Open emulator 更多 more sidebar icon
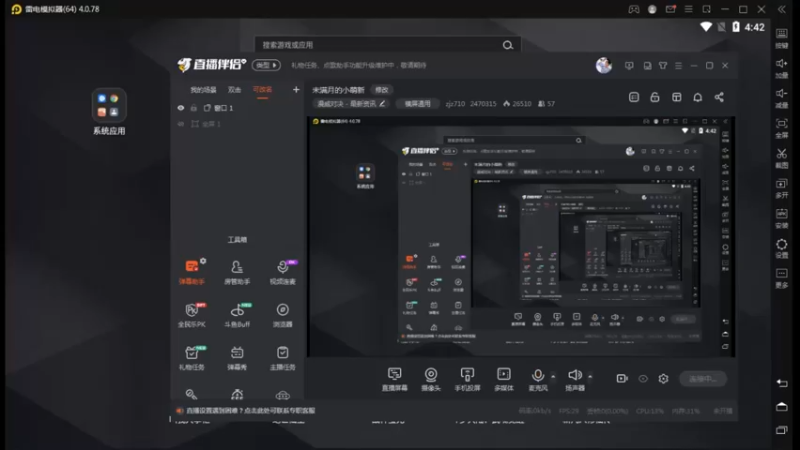 (782, 278)
